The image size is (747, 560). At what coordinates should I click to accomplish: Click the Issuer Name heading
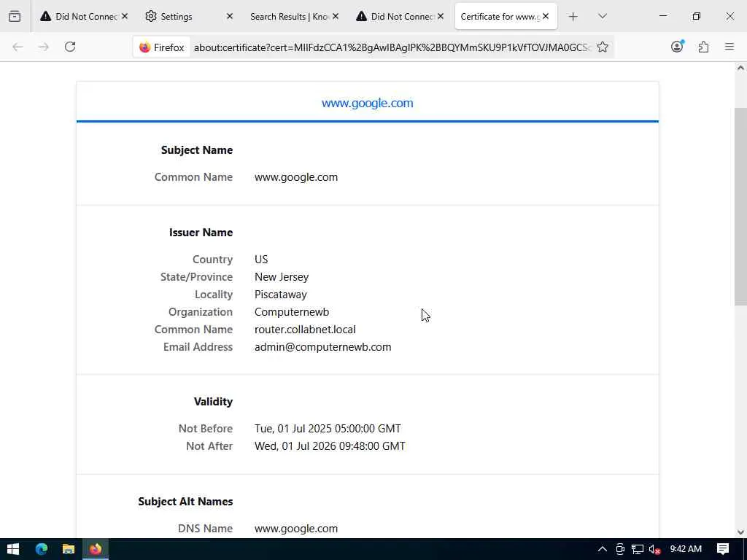(x=201, y=233)
